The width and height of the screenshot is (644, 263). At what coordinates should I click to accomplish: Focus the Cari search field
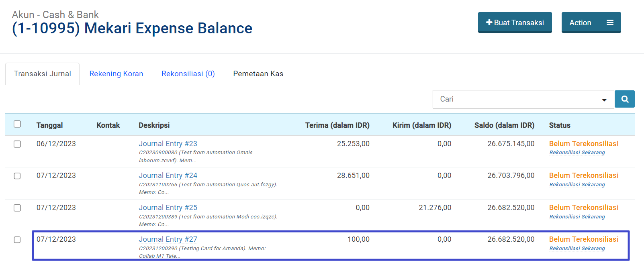(523, 99)
